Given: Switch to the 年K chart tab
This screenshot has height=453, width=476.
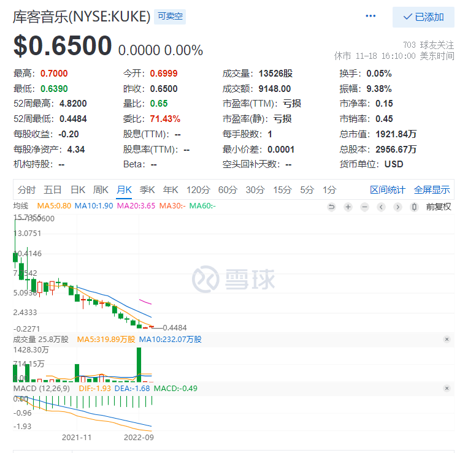Looking at the screenshot, I should pos(170,189).
